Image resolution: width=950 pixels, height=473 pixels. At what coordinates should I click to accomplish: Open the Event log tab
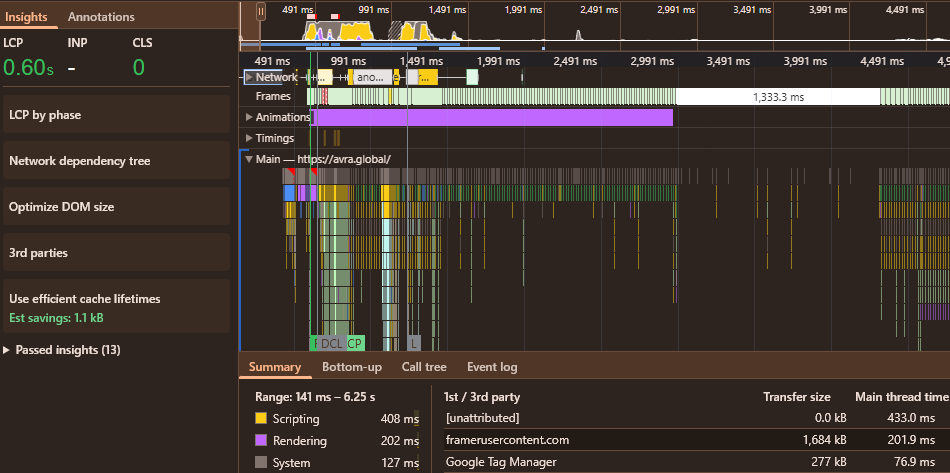(x=492, y=367)
